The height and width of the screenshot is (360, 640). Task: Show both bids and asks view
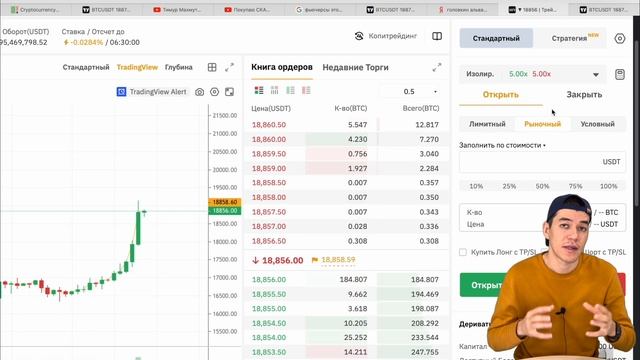point(259,90)
